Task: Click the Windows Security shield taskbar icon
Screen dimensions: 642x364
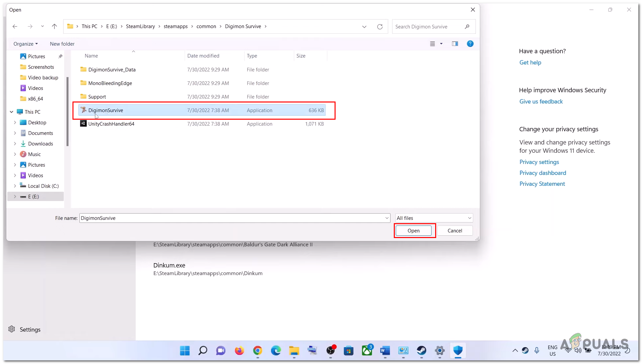Action: [458, 350]
